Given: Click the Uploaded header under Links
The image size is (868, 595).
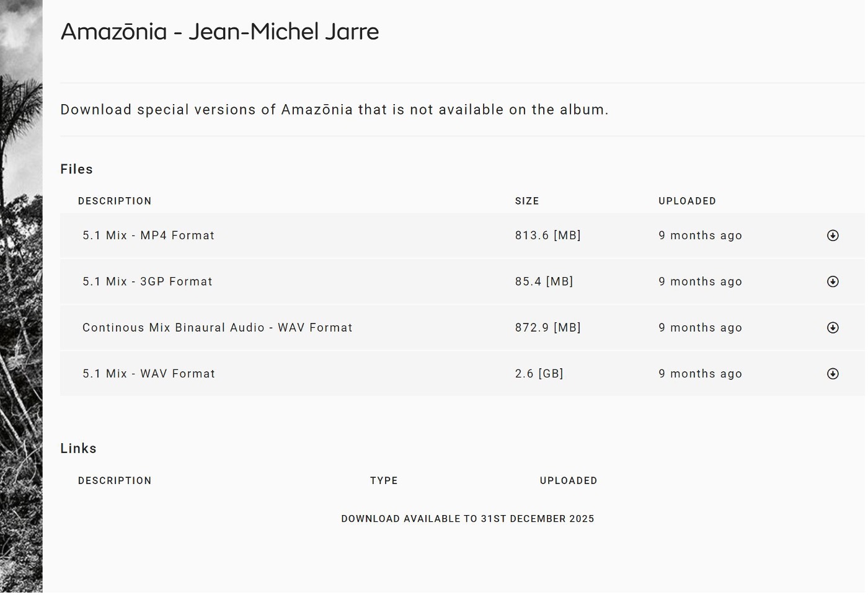Looking at the screenshot, I should (569, 480).
